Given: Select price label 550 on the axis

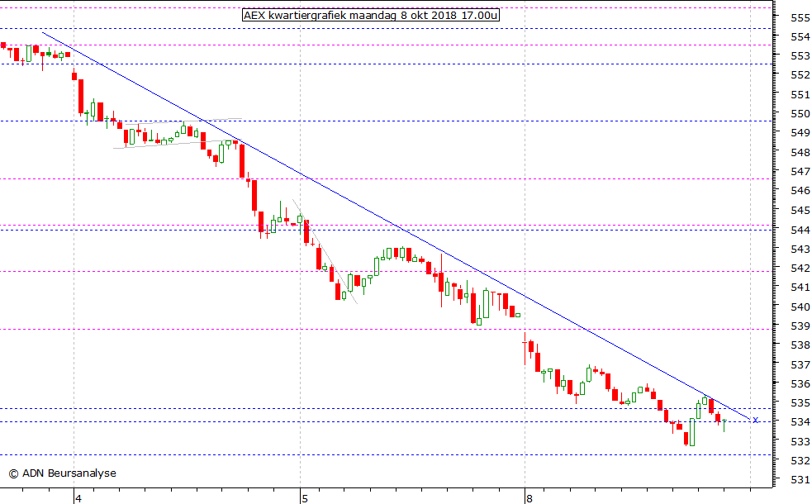Looking at the screenshot, I should pos(800,114).
